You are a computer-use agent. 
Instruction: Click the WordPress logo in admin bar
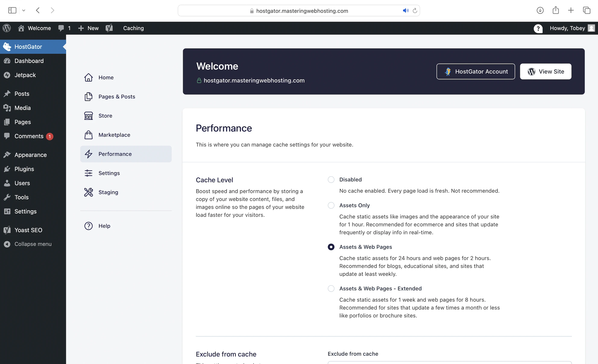7,28
